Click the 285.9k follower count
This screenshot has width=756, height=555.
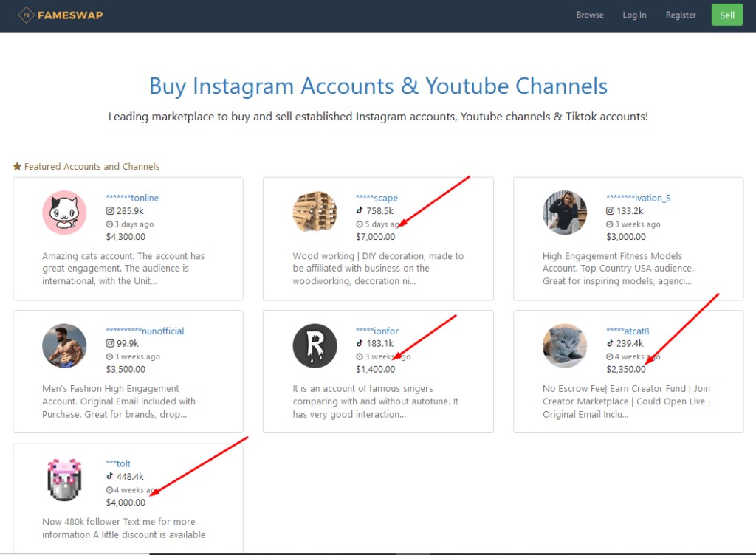130,211
